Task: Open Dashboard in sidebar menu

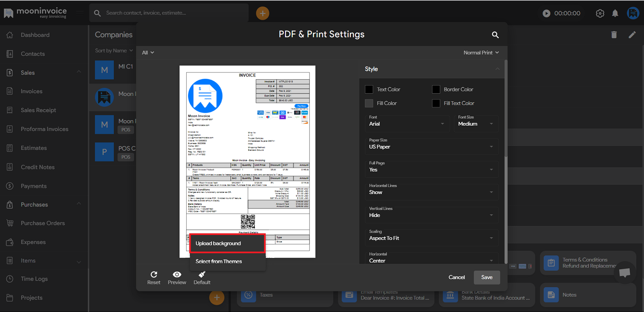Action: click(x=35, y=35)
